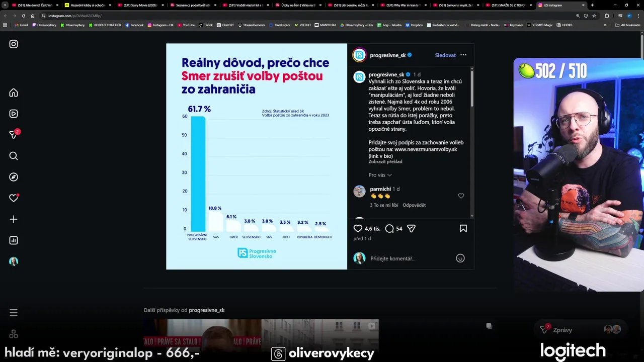Open the Dropbox bookmark
644x362 pixels.
tap(414, 25)
